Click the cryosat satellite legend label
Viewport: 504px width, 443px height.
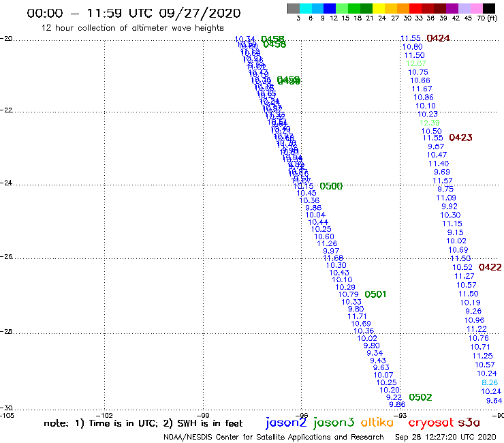431,423
